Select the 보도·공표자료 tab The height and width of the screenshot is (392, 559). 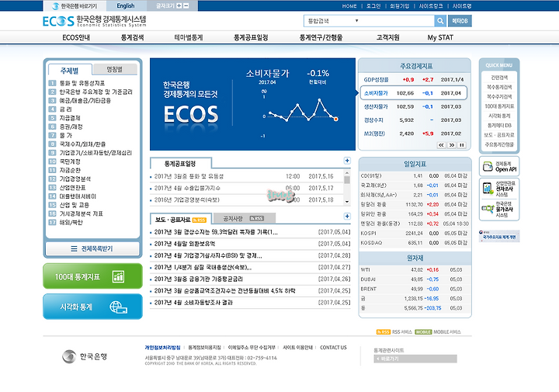tap(181, 220)
